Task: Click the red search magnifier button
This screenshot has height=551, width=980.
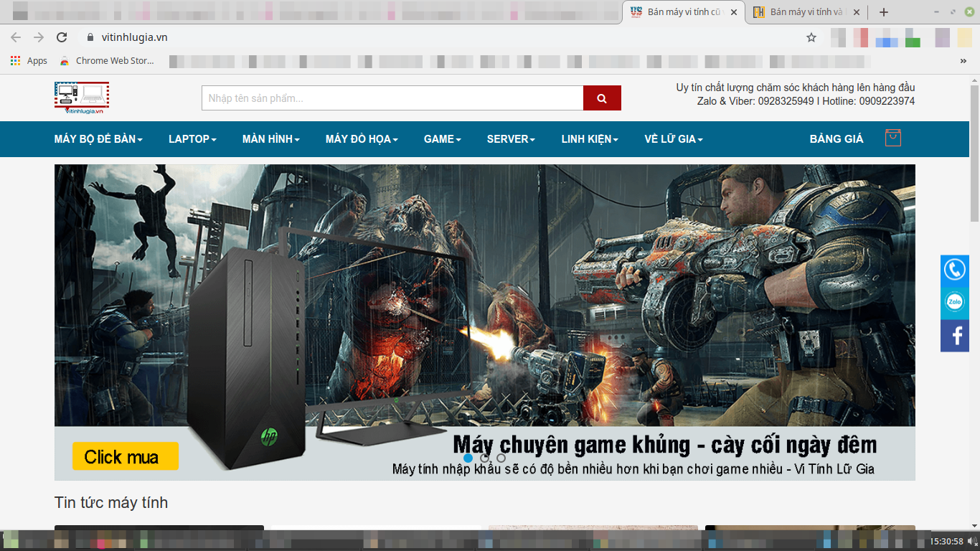Action: click(602, 98)
